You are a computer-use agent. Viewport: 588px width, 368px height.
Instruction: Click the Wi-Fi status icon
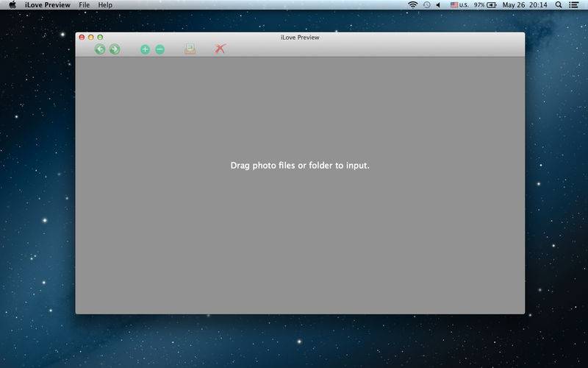pyautogui.click(x=412, y=5)
